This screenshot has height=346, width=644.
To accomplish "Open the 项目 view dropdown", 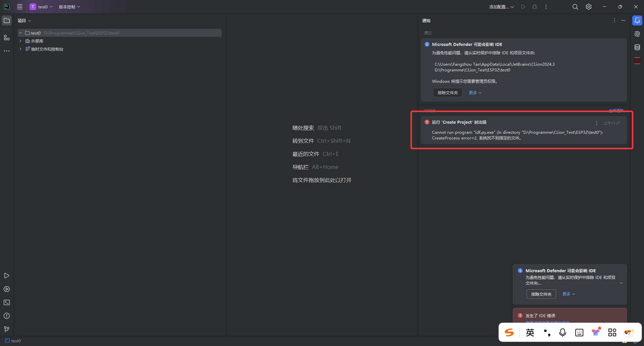I will tap(24, 21).
